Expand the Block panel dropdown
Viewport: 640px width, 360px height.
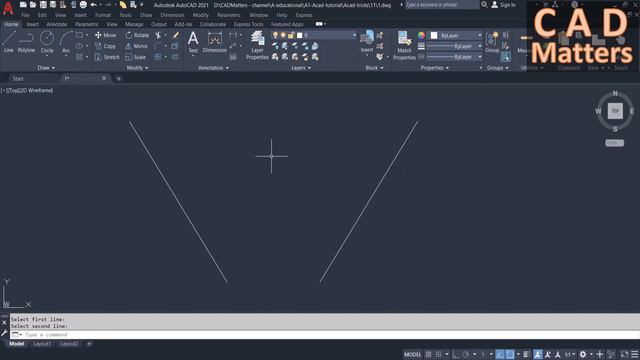(374, 68)
